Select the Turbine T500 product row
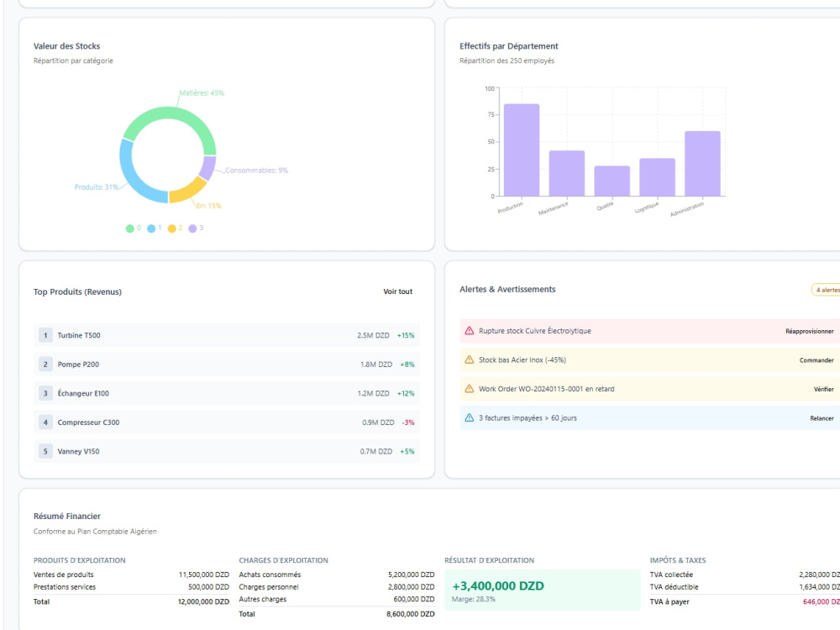This screenshot has width=840, height=630. point(226,335)
